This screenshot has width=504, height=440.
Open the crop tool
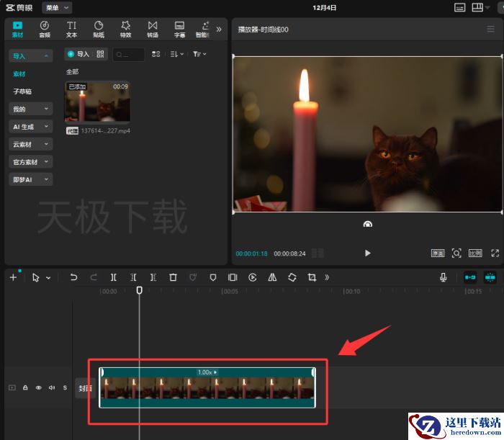pos(312,277)
